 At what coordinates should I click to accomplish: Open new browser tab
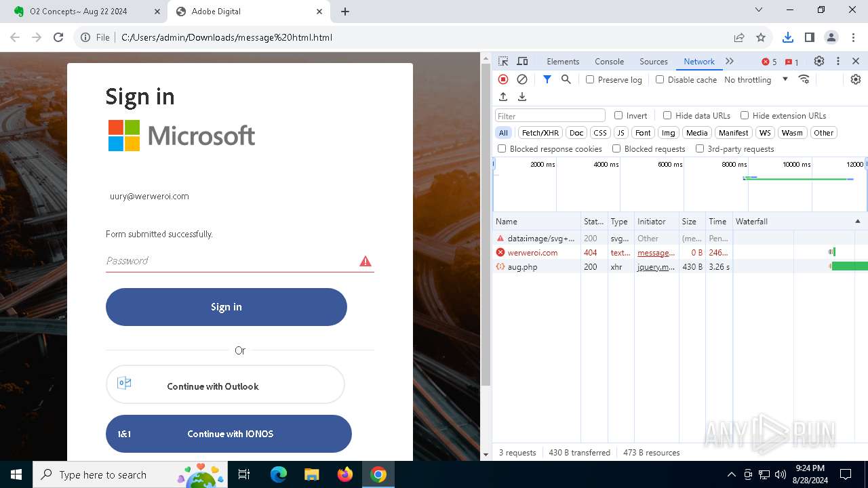pos(345,12)
